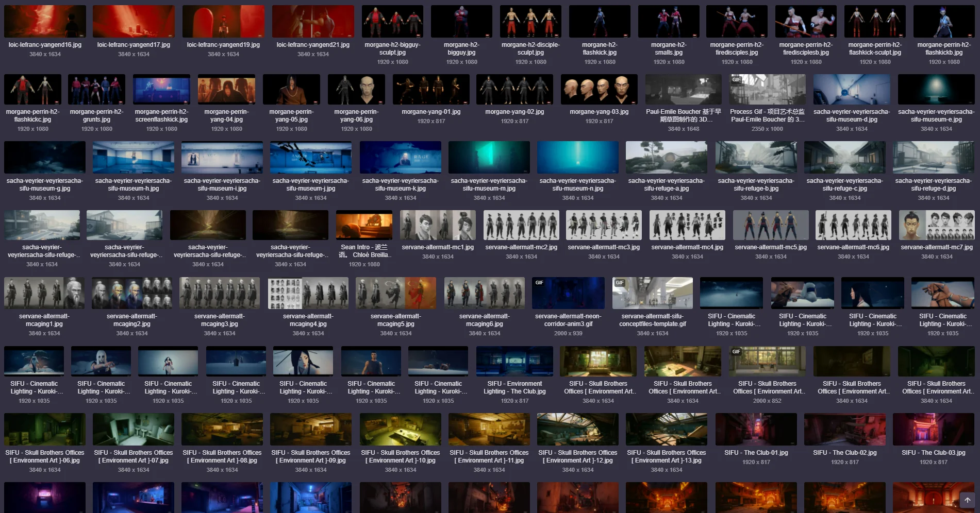Click the servane-altermatt-mc1.jpg filename
The height and width of the screenshot is (513, 980).
pos(438,247)
